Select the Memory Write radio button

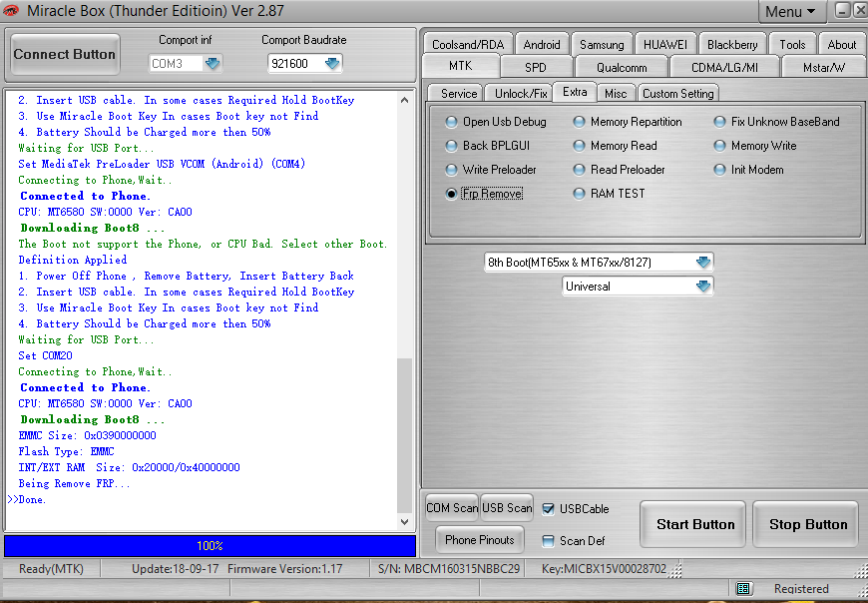[x=719, y=146]
